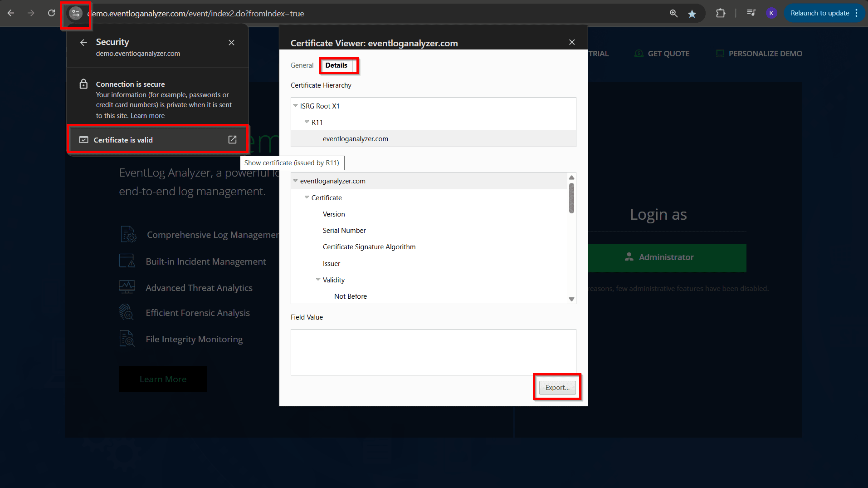Select R11 in certificate hierarchy
The image size is (868, 488).
pyautogui.click(x=317, y=122)
